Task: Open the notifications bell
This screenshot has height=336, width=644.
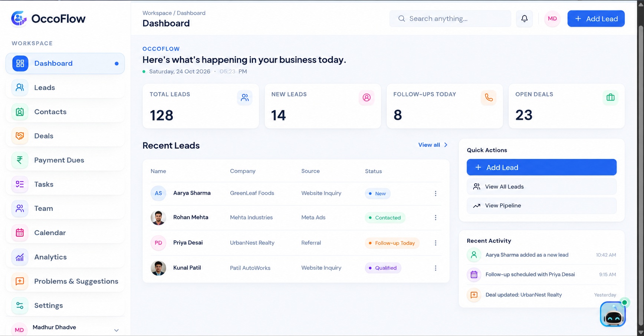Action: [524, 19]
